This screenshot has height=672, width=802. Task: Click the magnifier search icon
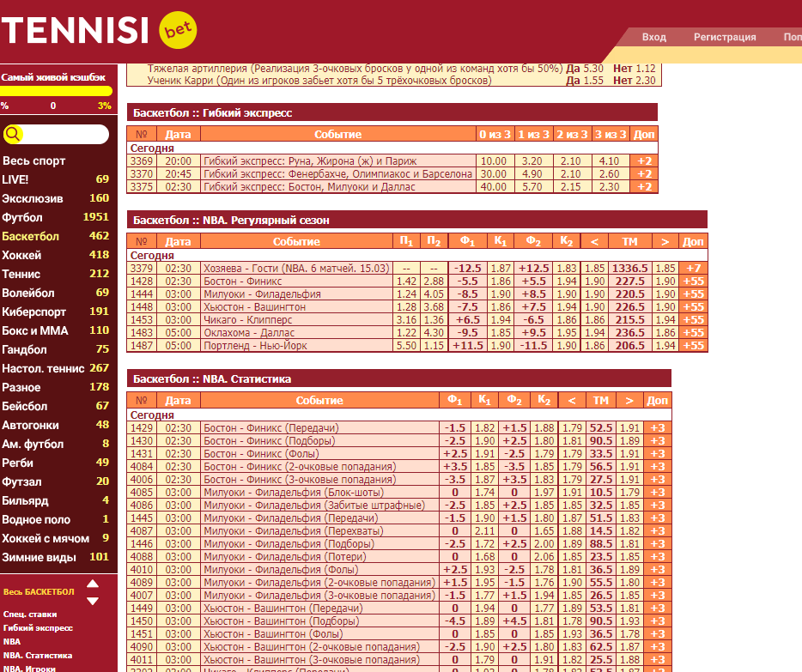pos(13,135)
